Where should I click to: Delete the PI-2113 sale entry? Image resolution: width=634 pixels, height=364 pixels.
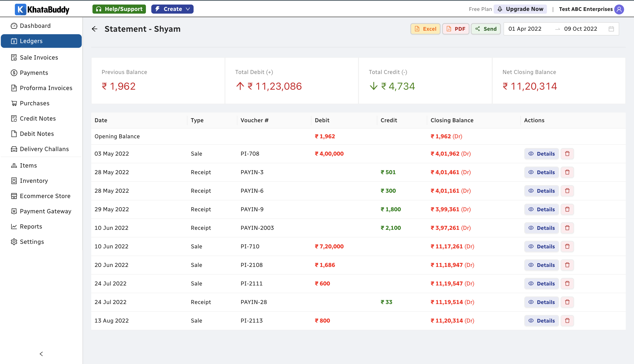567,321
